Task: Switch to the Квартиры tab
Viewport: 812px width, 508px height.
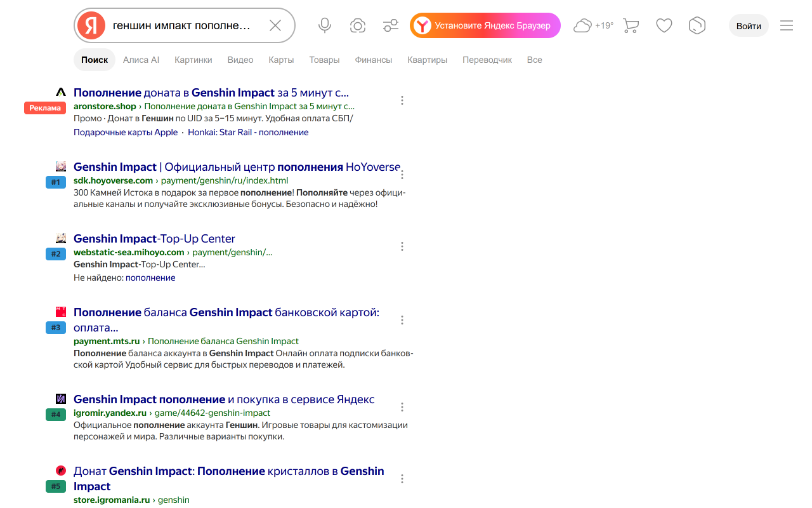Action: [x=428, y=60]
